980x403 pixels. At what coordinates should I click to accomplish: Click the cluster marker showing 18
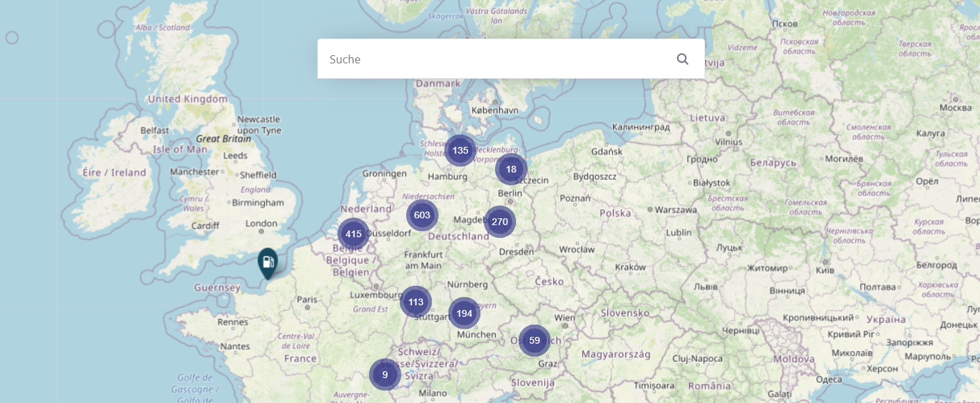pyautogui.click(x=511, y=169)
